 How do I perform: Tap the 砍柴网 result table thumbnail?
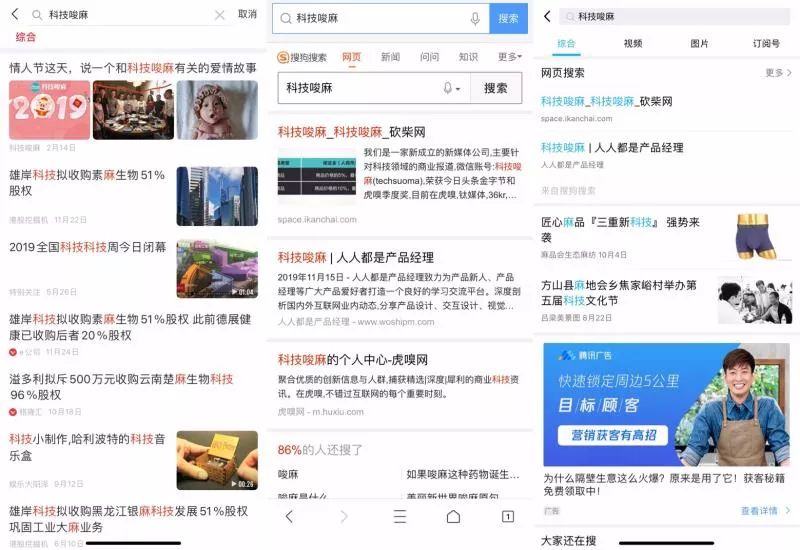[x=317, y=176]
